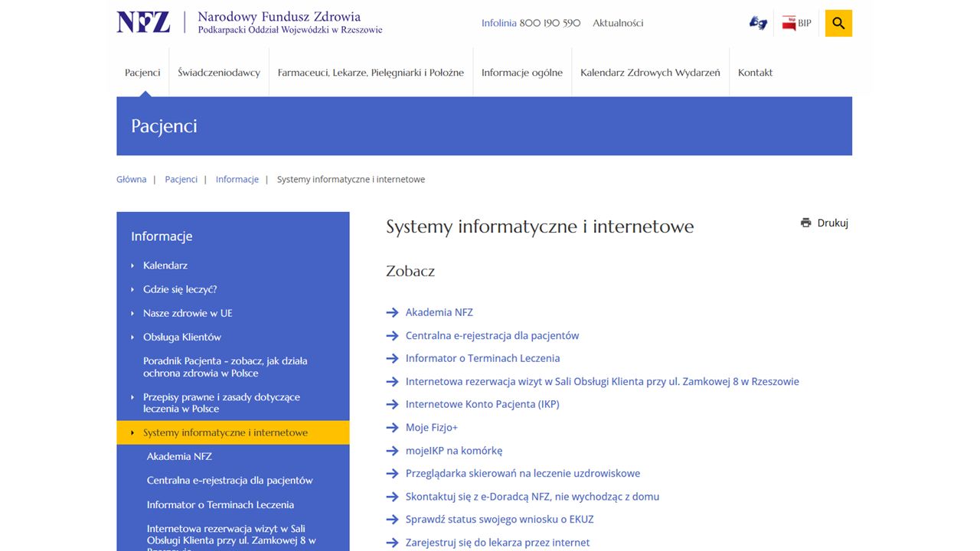Open Skontaktuj się z e-Doradcą NFZ link

tap(532, 496)
